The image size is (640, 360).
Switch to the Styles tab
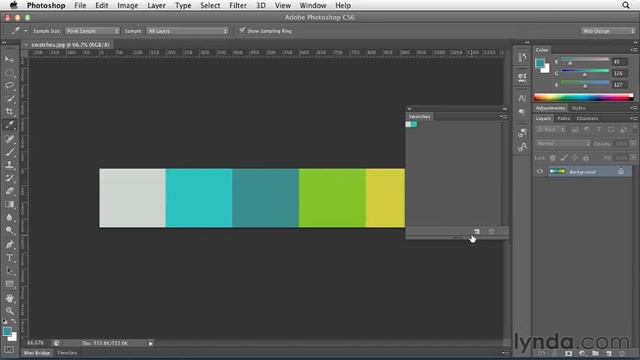click(579, 108)
